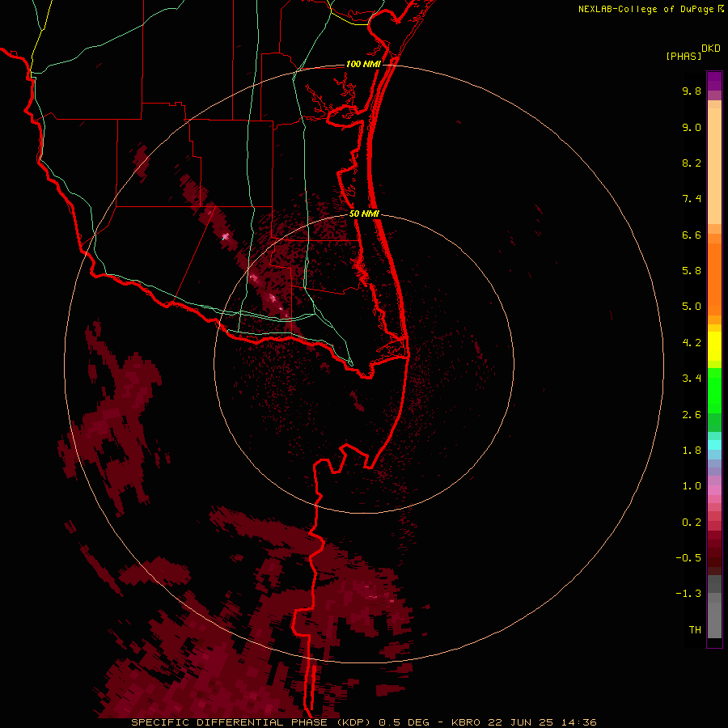Image resolution: width=728 pixels, height=728 pixels.
Task: Click the 0.2 value on the color scale
Action: tap(692, 523)
